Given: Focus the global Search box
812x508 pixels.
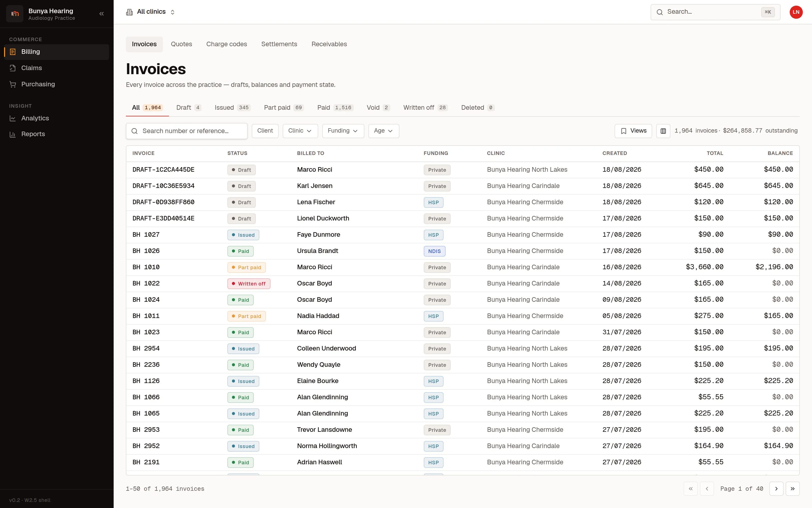Looking at the screenshot, I should [715, 12].
